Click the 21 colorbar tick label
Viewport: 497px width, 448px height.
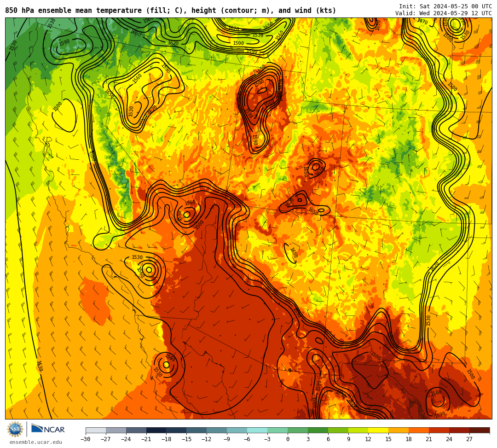(429, 439)
